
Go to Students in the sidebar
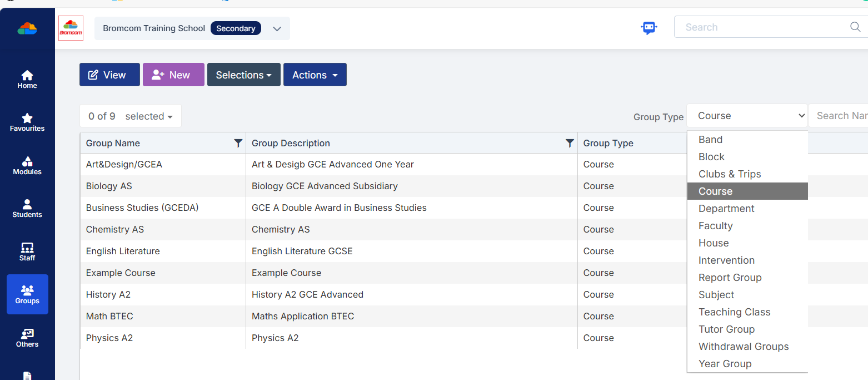coord(27,208)
